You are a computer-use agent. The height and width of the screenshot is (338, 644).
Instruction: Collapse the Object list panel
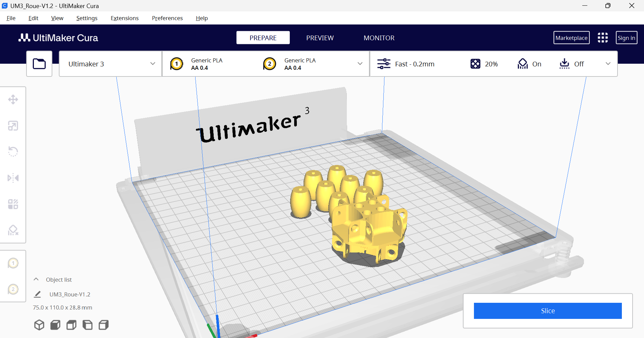click(x=36, y=279)
